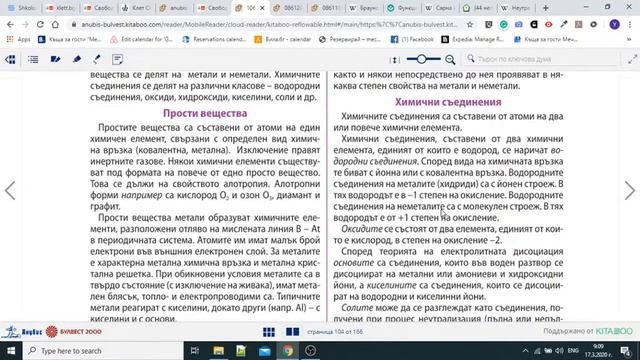The height and width of the screenshot is (360, 640).
Task: Open the Facebook bookmark
Action: click(x=412, y=40)
